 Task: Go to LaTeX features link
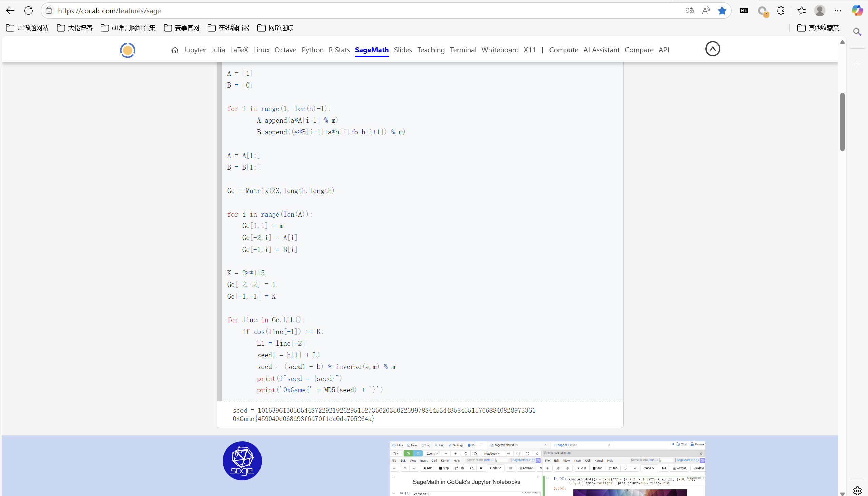[239, 50]
